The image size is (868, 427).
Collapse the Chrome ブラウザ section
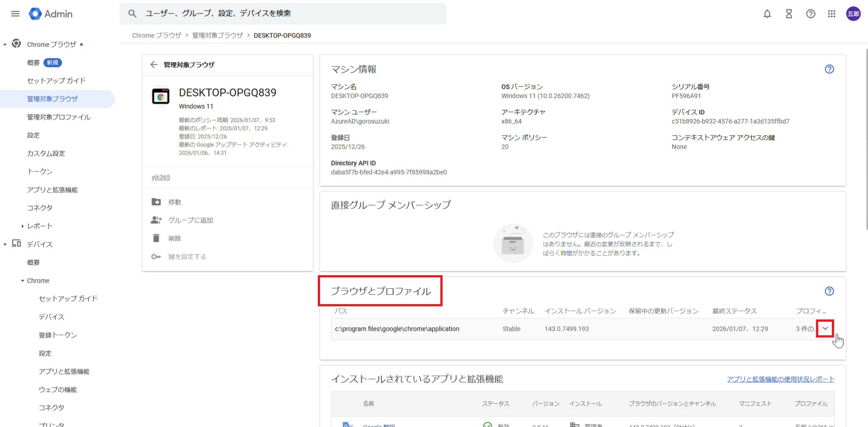click(x=5, y=44)
